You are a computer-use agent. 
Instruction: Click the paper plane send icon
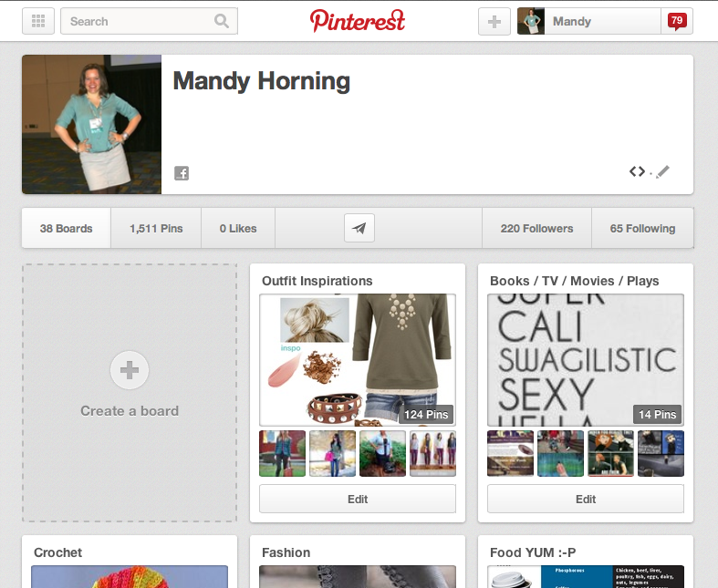[x=359, y=228]
